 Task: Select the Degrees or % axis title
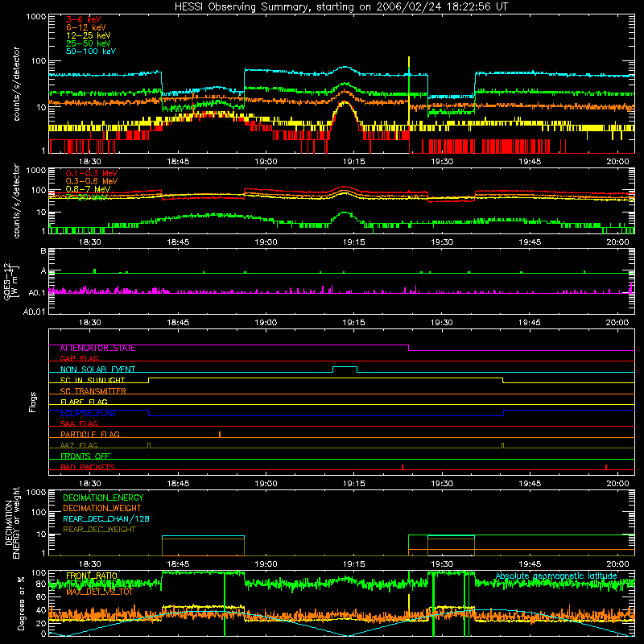21,603
